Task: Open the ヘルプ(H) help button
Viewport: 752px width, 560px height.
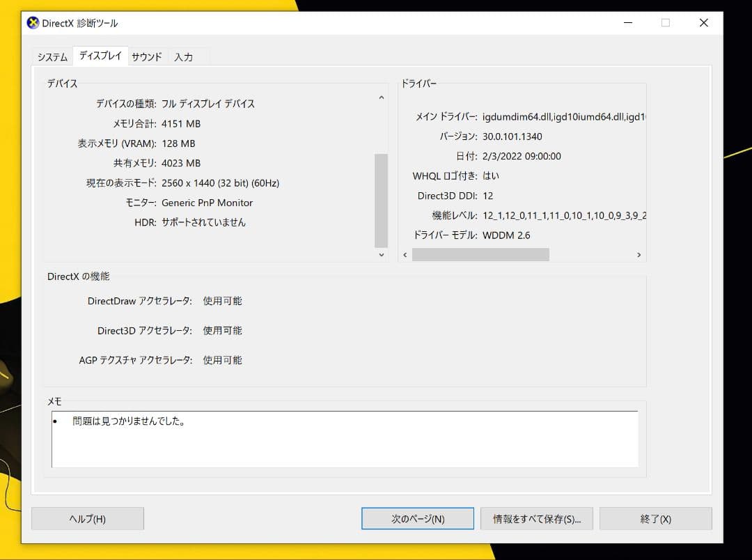Action: (87, 518)
